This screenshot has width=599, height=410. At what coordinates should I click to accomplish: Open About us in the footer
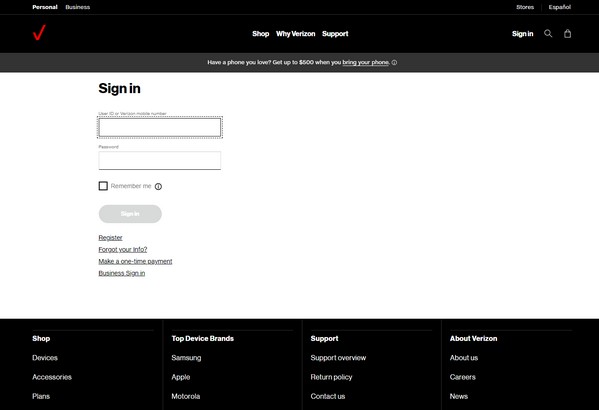pos(464,358)
